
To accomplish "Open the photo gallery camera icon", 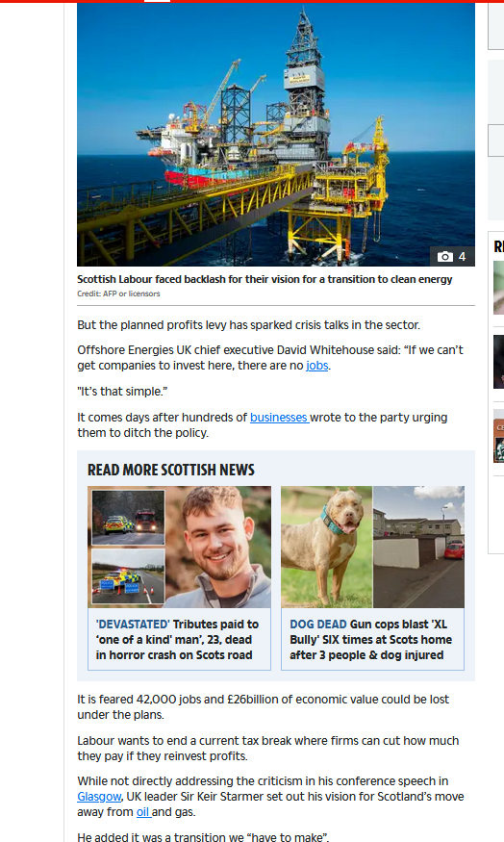I will pyautogui.click(x=445, y=257).
